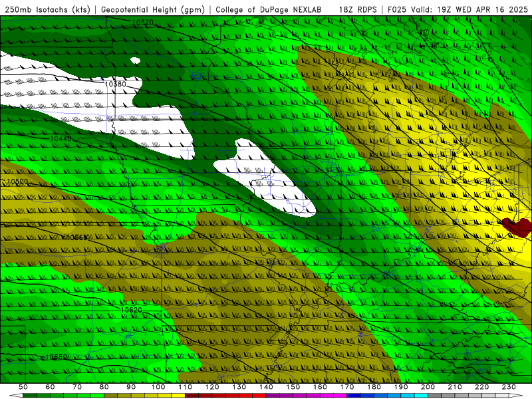
Task: Click the 'Geopotential Height (gpm)' header label
Action: (x=153, y=10)
